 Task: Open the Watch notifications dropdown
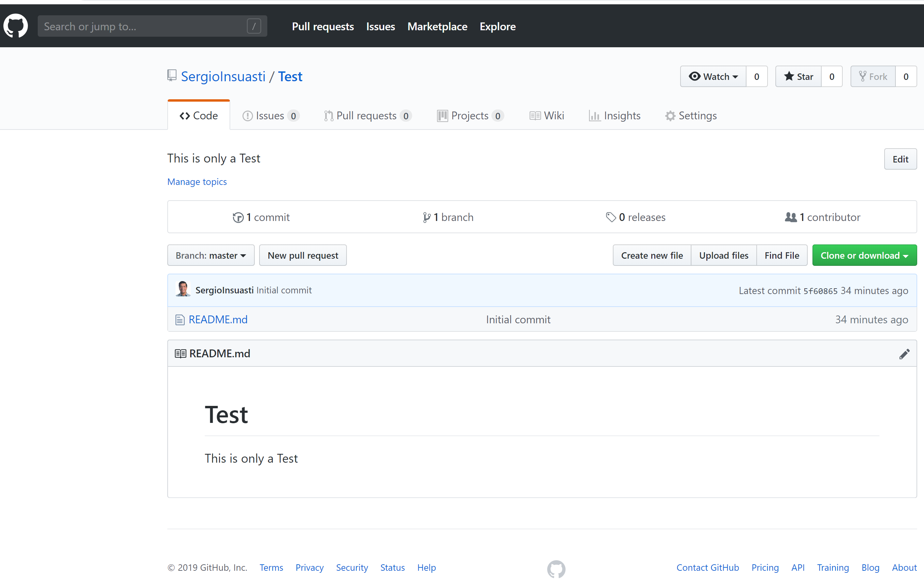713,76
